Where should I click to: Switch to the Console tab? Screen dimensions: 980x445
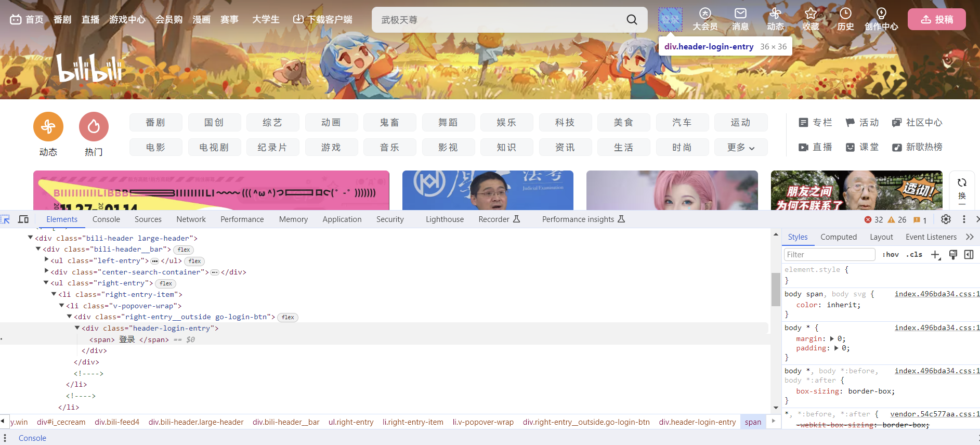point(106,219)
